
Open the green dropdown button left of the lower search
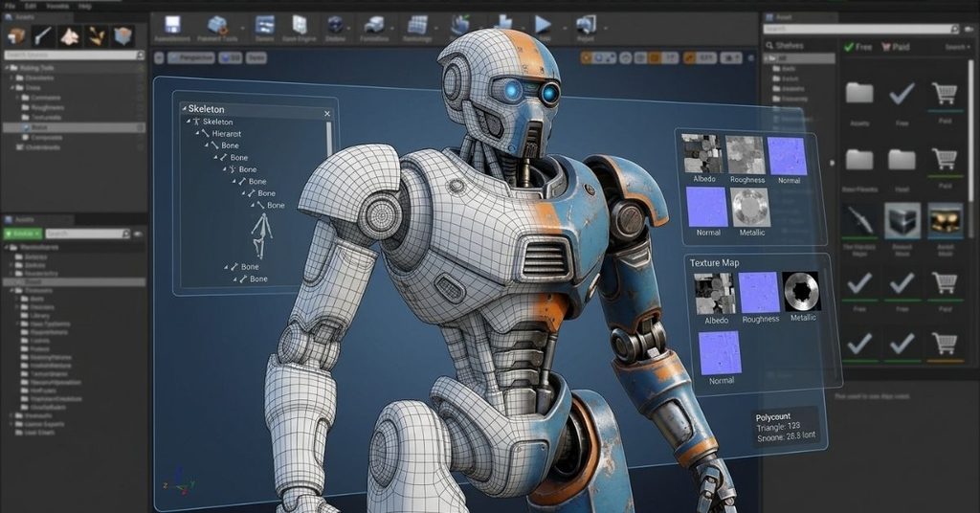pyautogui.click(x=23, y=234)
